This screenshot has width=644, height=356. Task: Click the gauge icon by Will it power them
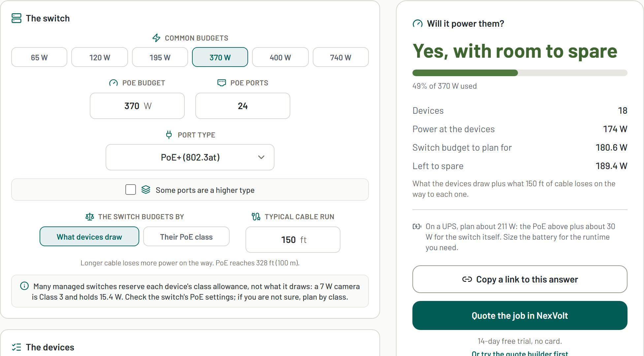418,23
